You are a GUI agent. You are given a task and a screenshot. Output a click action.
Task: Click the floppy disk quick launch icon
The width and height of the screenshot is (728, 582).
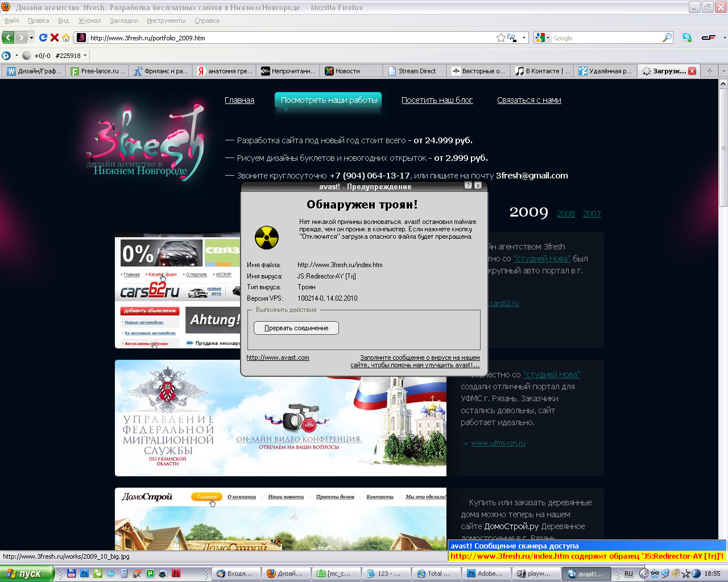(x=71, y=573)
